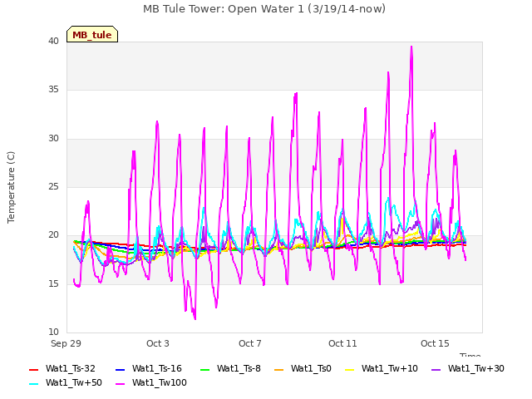Click the 30 y-axis tick label
This screenshot has width=532, height=399.
point(53,139)
